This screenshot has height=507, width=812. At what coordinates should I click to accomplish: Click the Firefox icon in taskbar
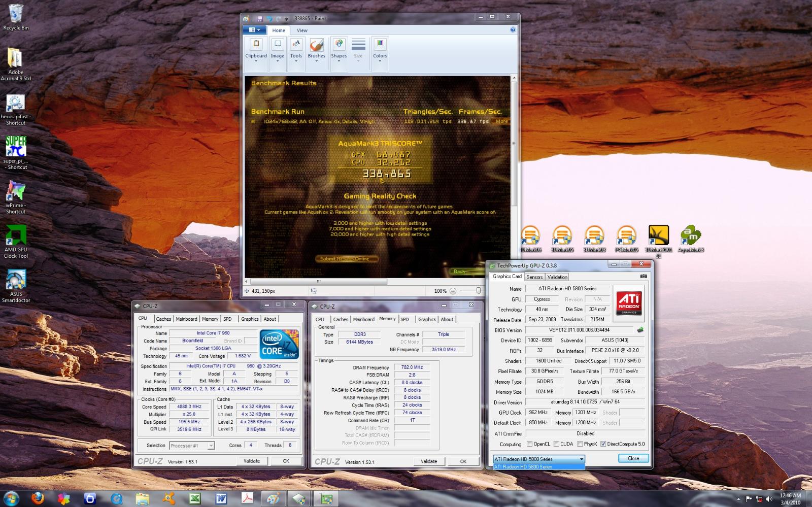tap(38, 499)
